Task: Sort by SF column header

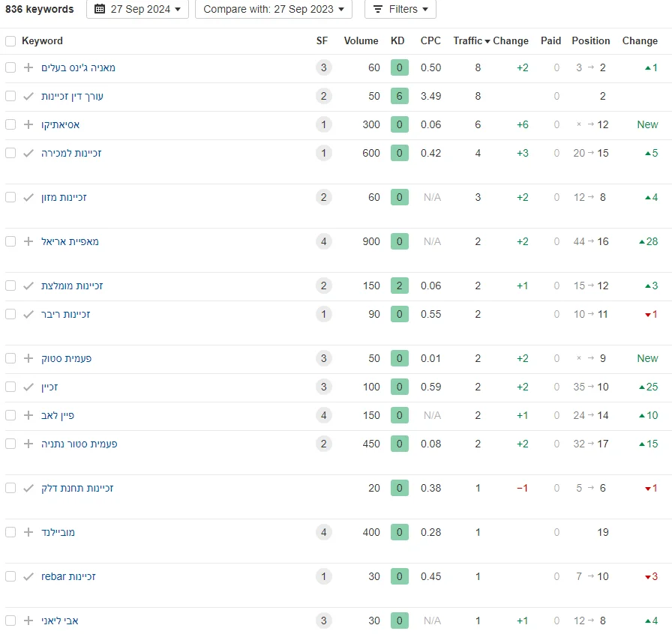Action: pyautogui.click(x=322, y=40)
